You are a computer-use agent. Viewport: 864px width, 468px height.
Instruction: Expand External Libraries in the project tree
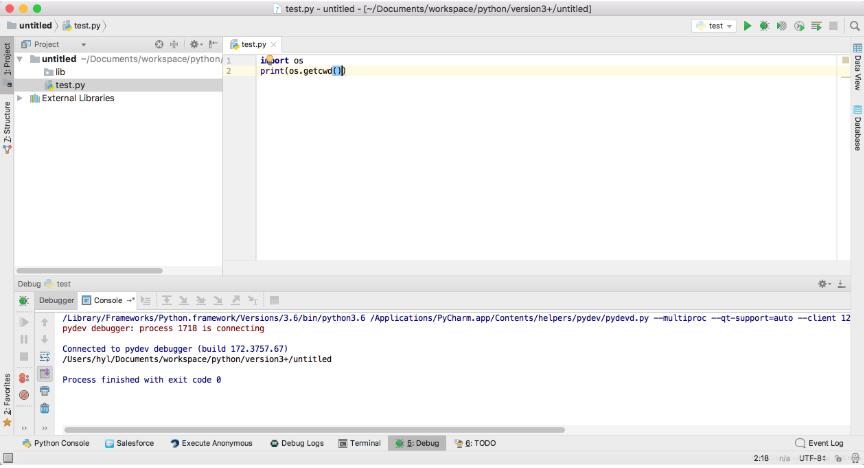coord(20,98)
